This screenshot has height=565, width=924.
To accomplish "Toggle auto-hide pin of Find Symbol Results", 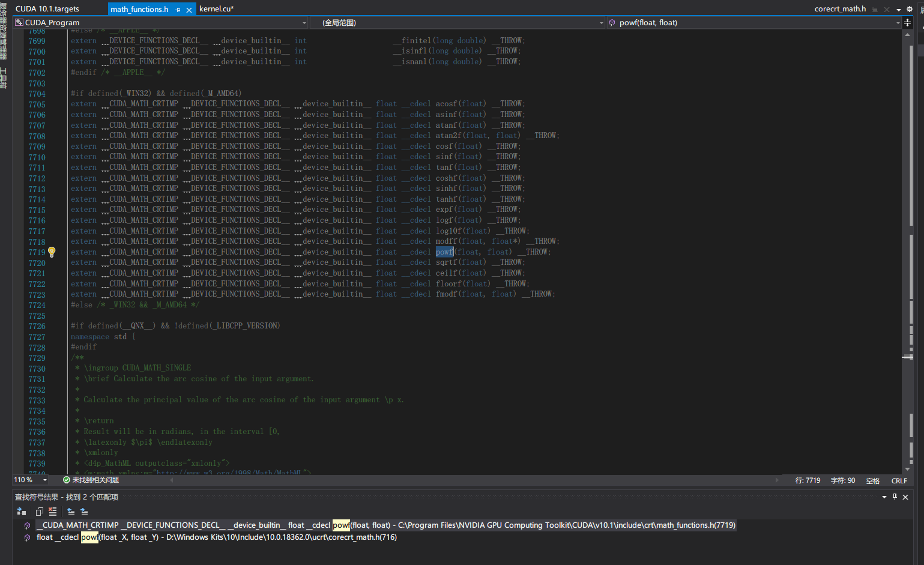I will [895, 497].
